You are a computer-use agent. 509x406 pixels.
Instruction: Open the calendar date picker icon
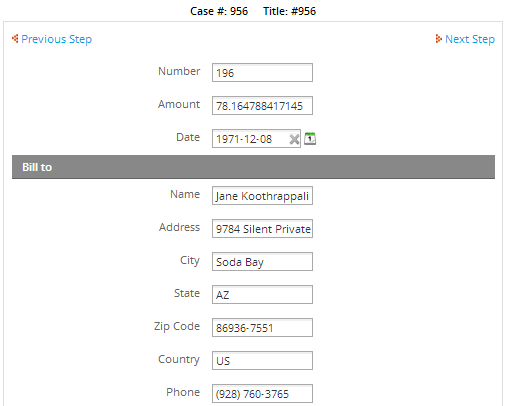click(x=310, y=138)
